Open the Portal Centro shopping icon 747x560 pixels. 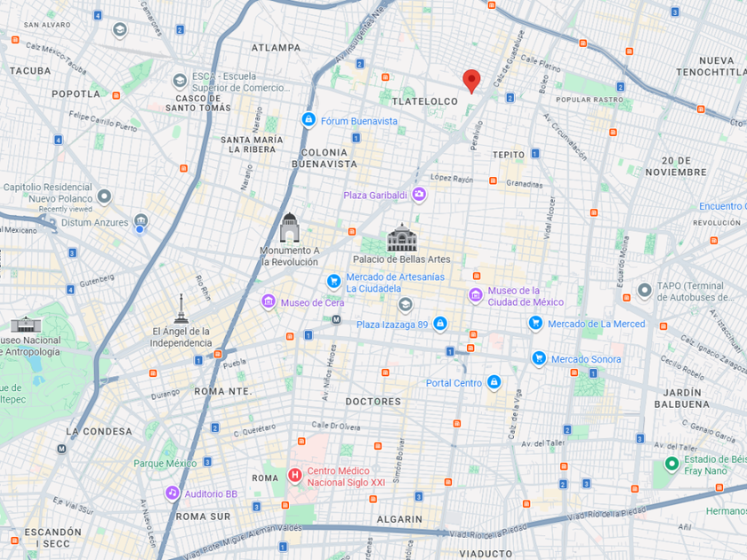click(494, 382)
